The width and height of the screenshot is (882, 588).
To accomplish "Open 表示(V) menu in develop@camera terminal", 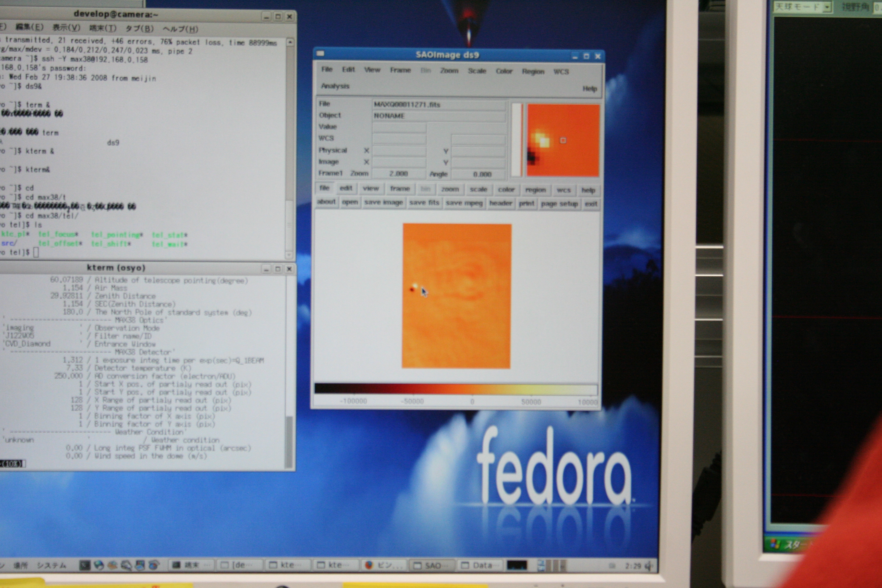I will pos(66,28).
